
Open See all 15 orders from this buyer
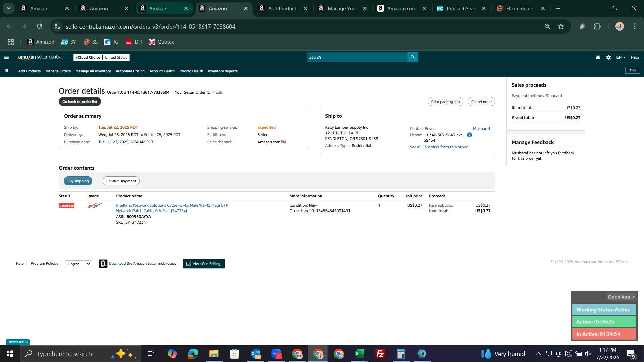point(438,147)
